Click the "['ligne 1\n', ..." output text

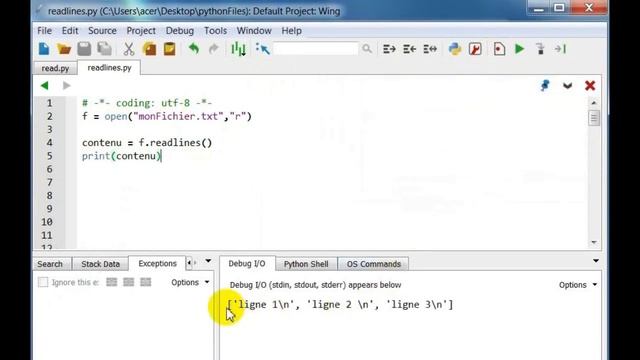[340, 304]
